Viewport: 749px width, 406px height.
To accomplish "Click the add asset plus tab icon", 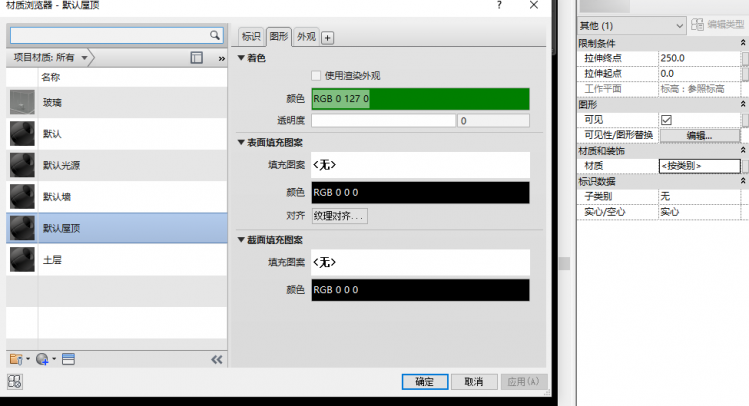I will coord(327,38).
